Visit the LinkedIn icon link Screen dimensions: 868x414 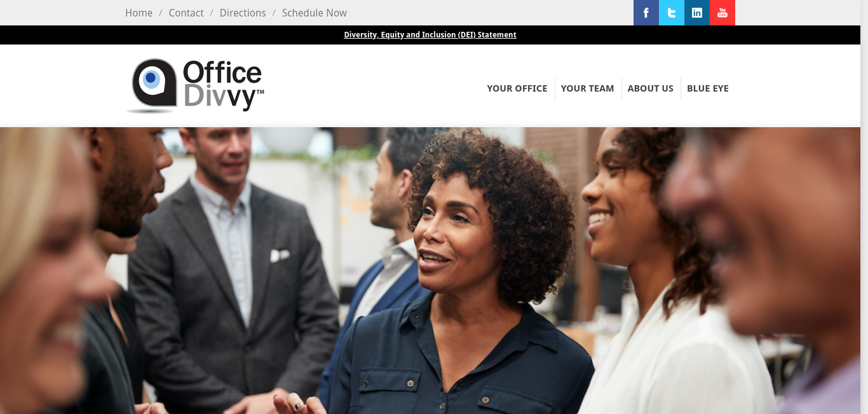[x=697, y=13]
